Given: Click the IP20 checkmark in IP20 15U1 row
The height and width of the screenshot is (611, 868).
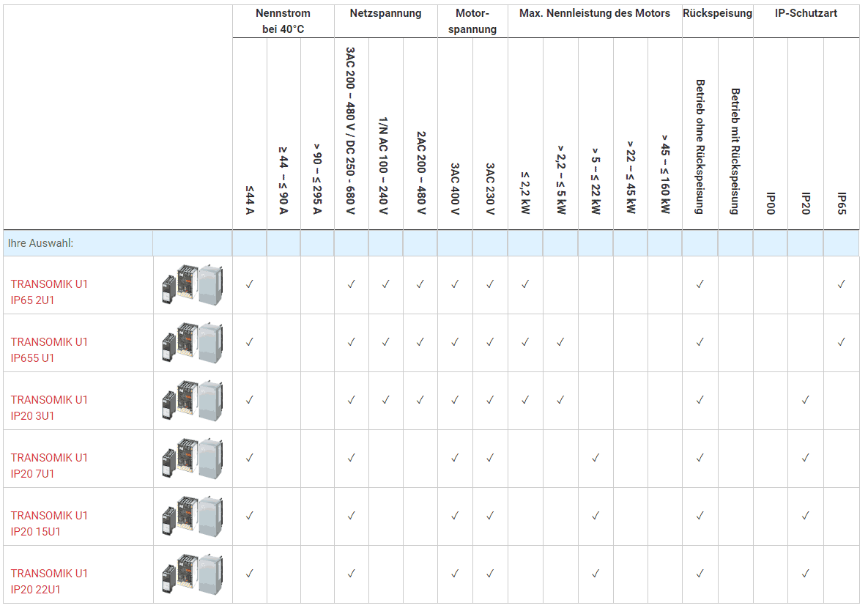Looking at the screenshot, I should coord(806,516).
